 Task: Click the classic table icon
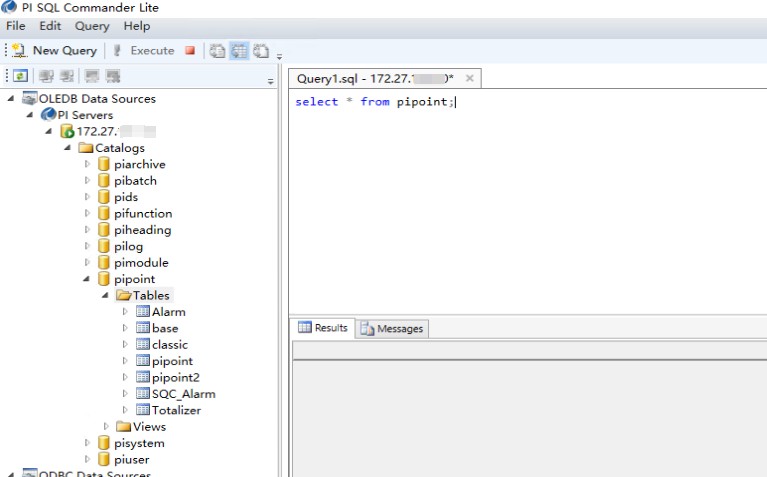[143, 344]
